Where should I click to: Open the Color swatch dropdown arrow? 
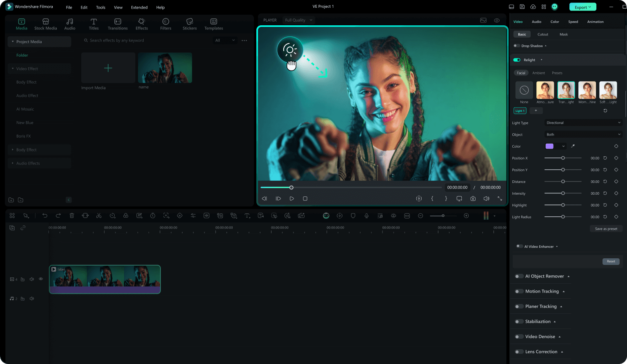(563, 146)
